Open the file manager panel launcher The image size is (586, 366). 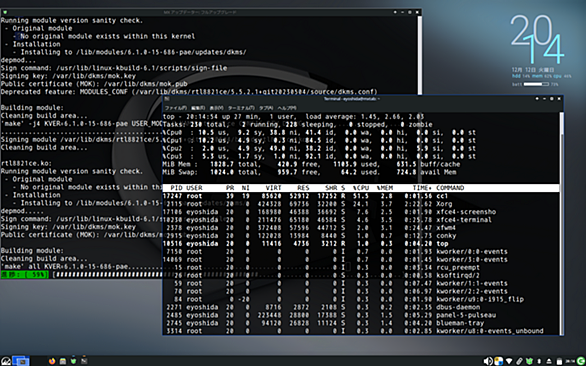click(63, 361)
